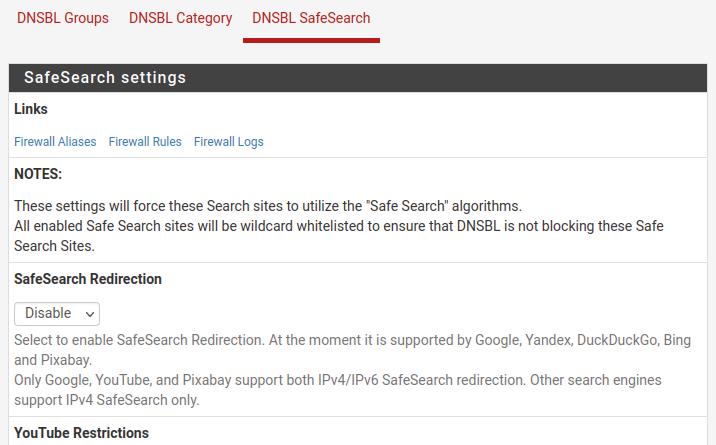Screen dimensions: 716x445
Task: Click the "SafeSearch Redirection" field label
Action: (x=88, y=279)
